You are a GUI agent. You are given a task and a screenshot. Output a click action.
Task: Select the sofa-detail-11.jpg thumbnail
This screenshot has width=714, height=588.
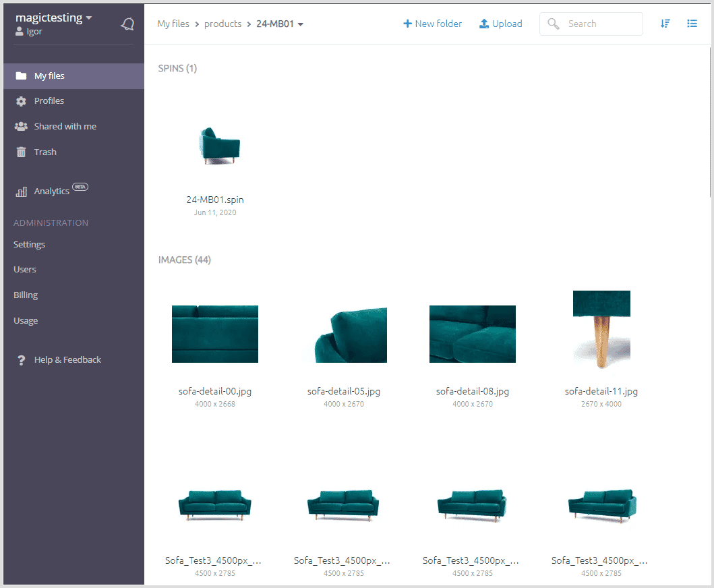(601, 329)
